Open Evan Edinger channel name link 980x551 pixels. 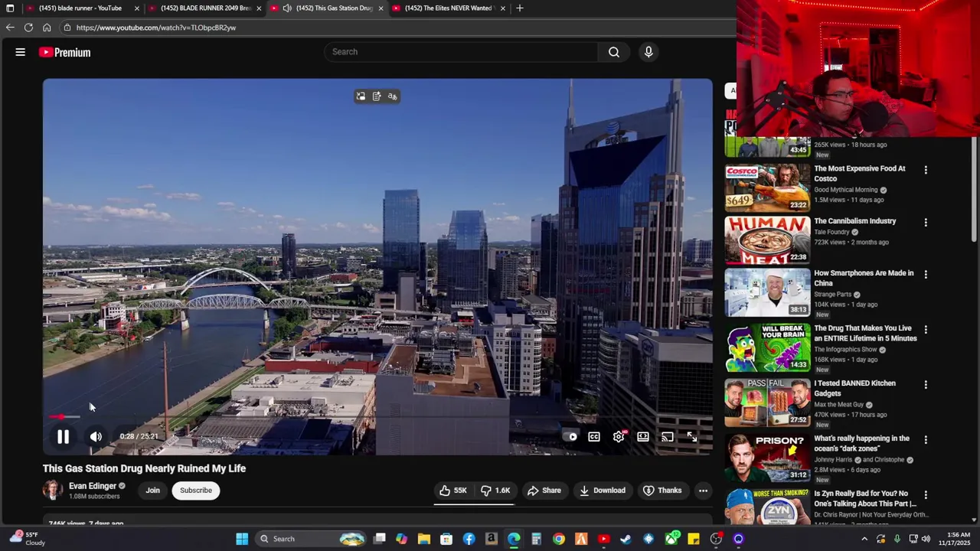click(93, 486)
